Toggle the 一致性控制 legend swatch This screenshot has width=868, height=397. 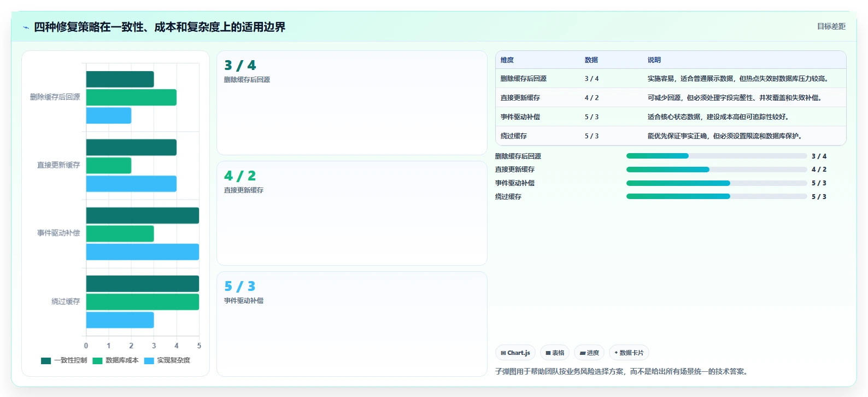46,361
